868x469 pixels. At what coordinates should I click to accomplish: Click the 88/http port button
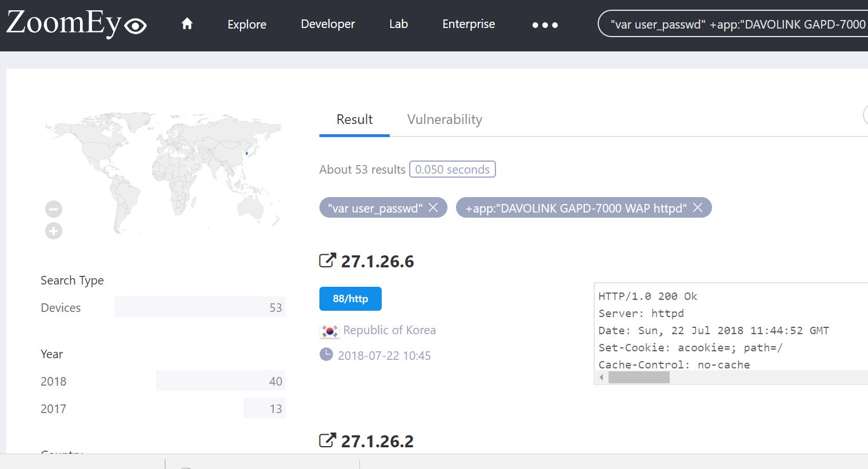coord(350,299)
